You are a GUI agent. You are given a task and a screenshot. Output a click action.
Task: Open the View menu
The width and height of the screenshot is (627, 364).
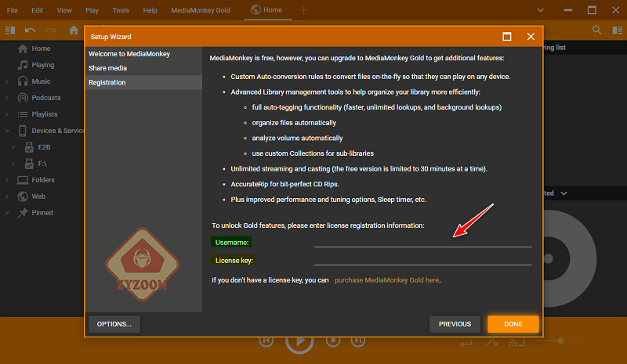64,10
